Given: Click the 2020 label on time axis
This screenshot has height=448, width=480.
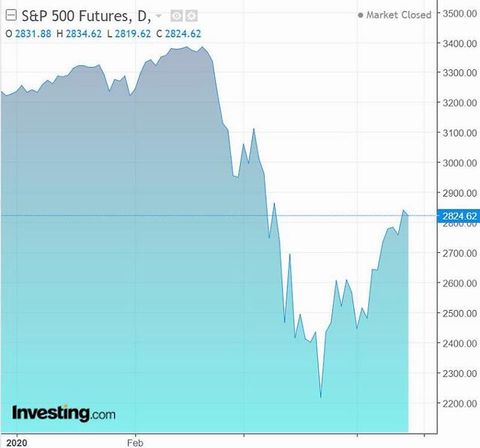Looking at the screenshot, I should pos(16,443).
